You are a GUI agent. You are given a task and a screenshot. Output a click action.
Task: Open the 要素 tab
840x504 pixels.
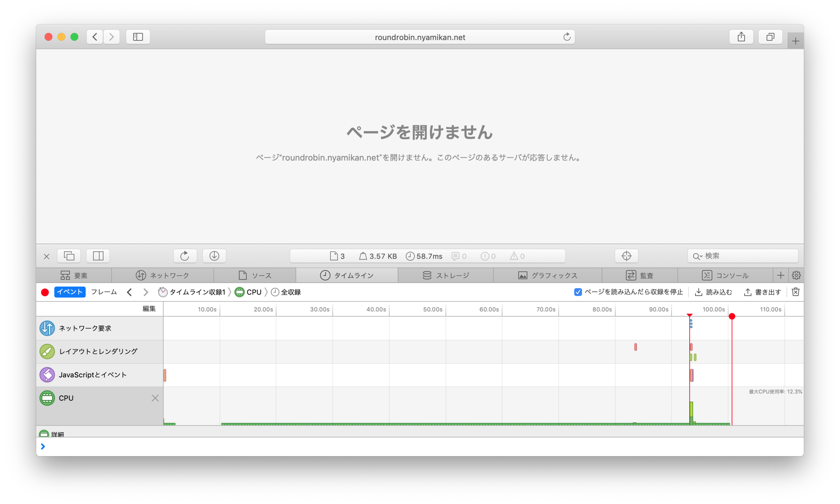[74, 275]
